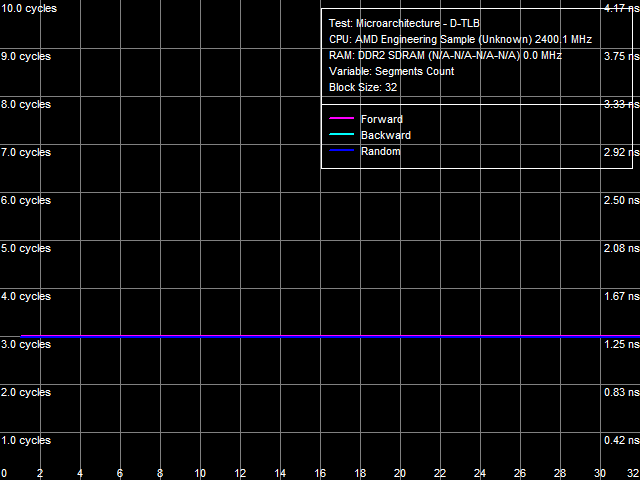Click the RAM DDR2 SDRAM info line
640x480 pixels.
(445, 55)
